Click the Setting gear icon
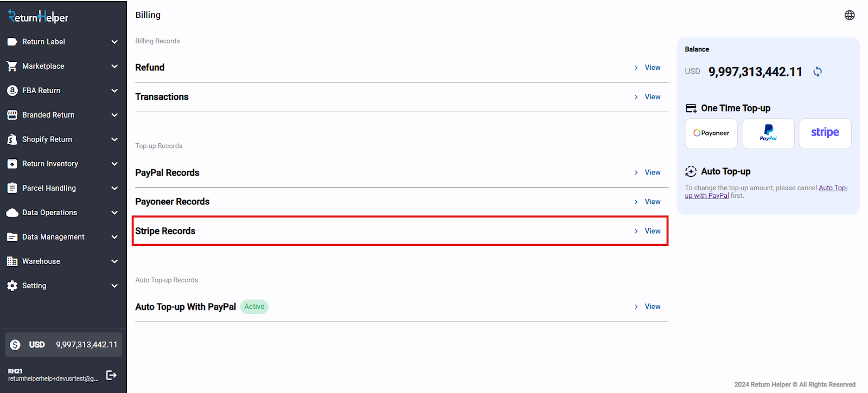Image resolution: width=868 pixels, height=393 pixels. tap(12, 286)
